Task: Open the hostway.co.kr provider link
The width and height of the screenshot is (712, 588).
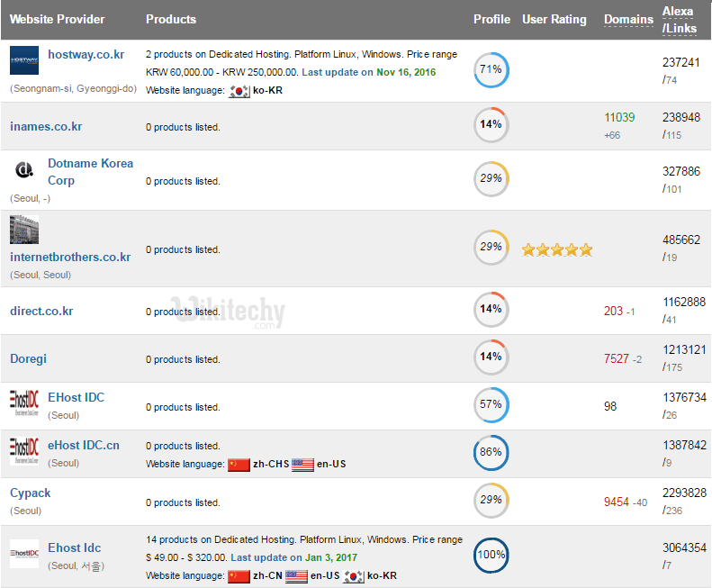Action: pos(86,55)
